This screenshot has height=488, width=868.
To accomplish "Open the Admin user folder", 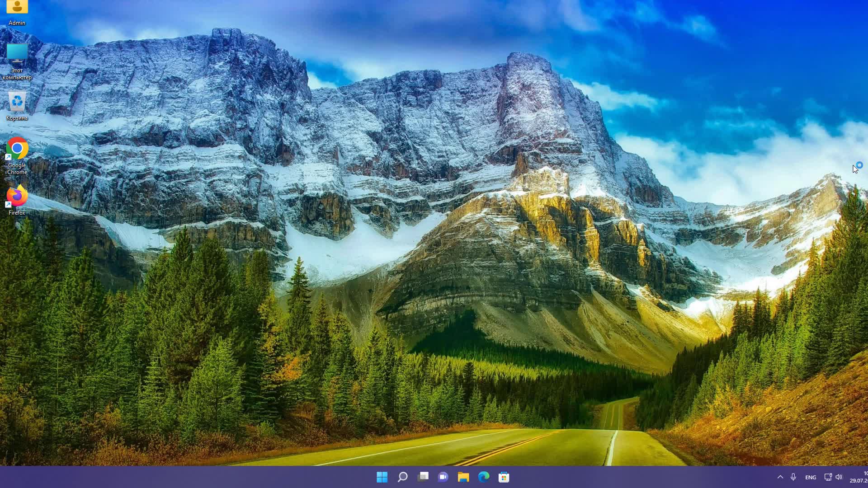I will [17, 7].
